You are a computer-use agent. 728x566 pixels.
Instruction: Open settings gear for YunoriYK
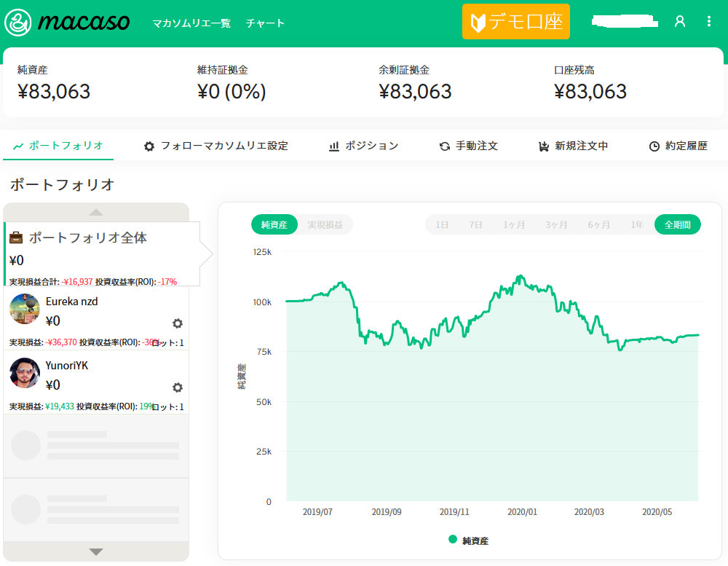point(177,388)
